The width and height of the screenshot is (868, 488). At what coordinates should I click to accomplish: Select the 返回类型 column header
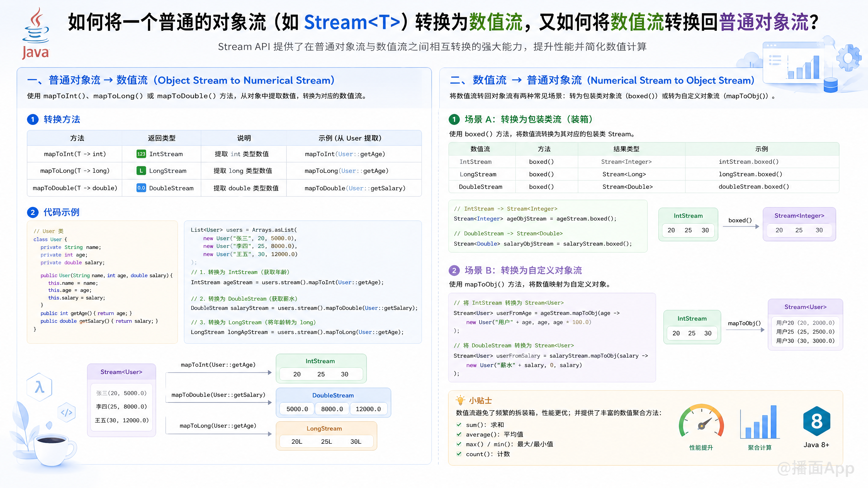click(162, 138)
